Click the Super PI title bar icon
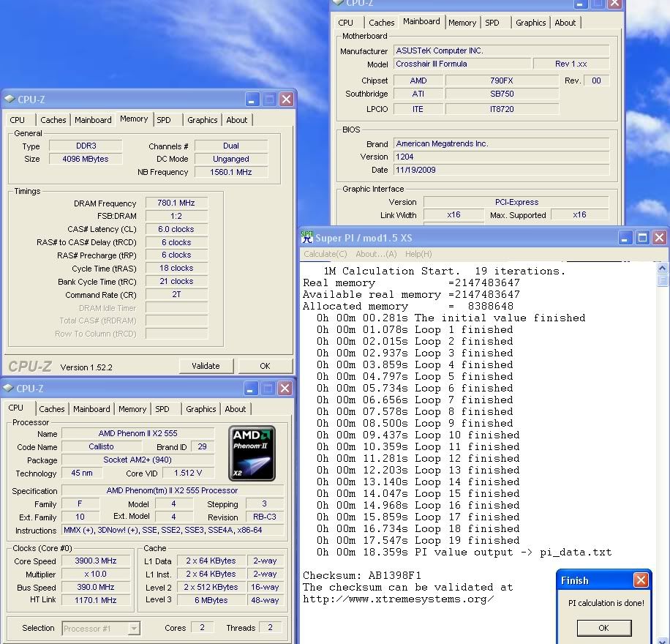The width and height of the screenshot is (670, 644). tap(307, 237)
